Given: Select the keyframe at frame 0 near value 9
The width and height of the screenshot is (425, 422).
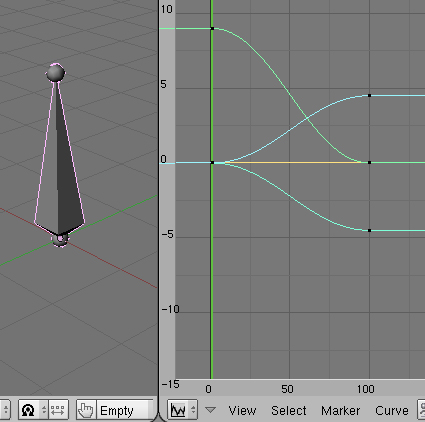Looking at the screenshot, I should tap(212, 29).
